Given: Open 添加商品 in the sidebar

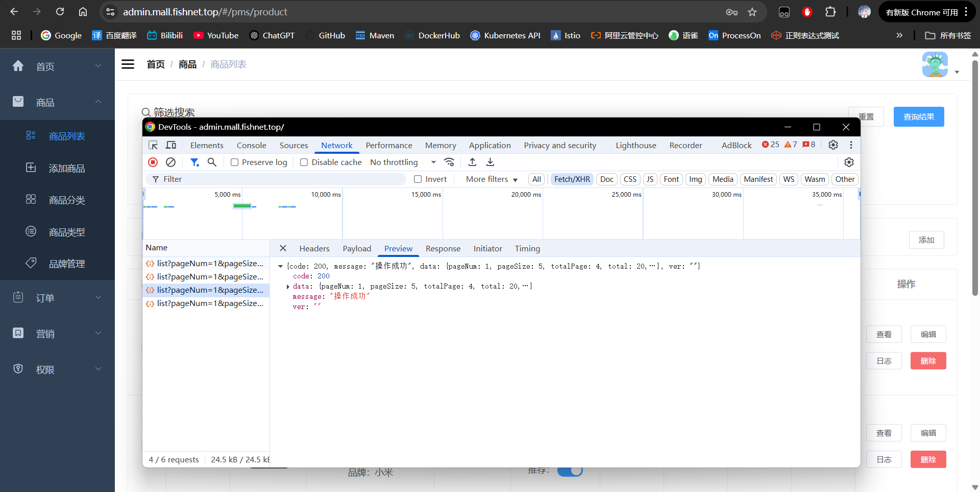Looking at the screenshot, I should point(57,168).
